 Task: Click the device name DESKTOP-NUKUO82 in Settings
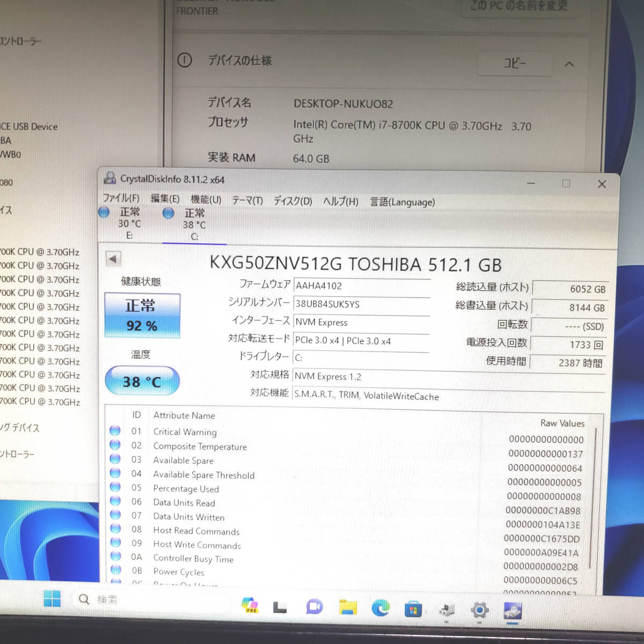343,104
